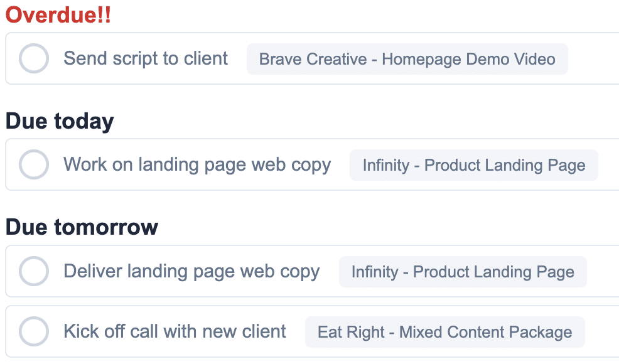The image size is (619, 364).
Task: Click the exclamation marks after 'Overdue'
Action: 104,15
